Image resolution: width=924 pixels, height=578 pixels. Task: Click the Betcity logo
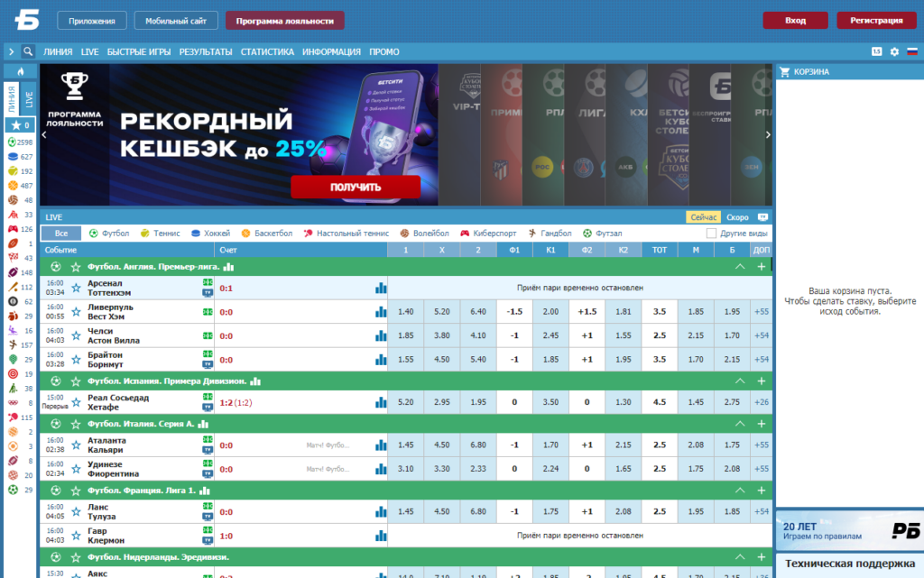coord(27,20)
